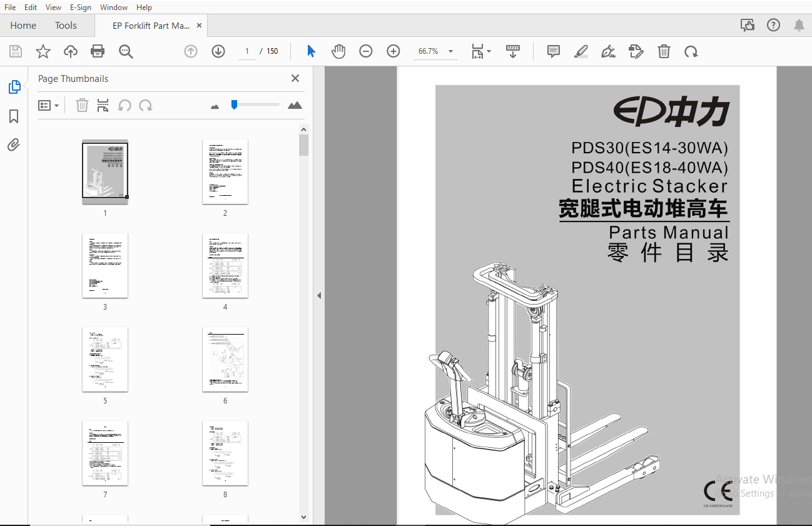Screen dimensions: 812x526
Task: Enlarge thumbnails with large mountain icon
Action: pos(295,105)
